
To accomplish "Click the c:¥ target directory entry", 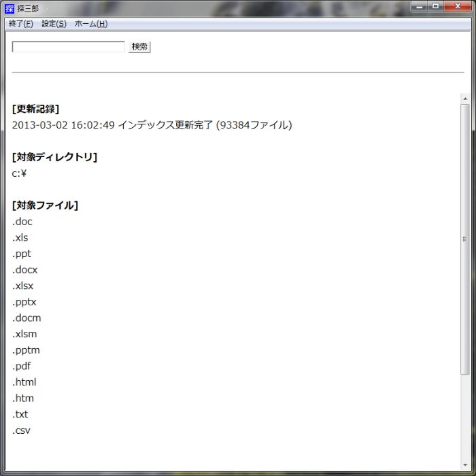I will point(19,173).
